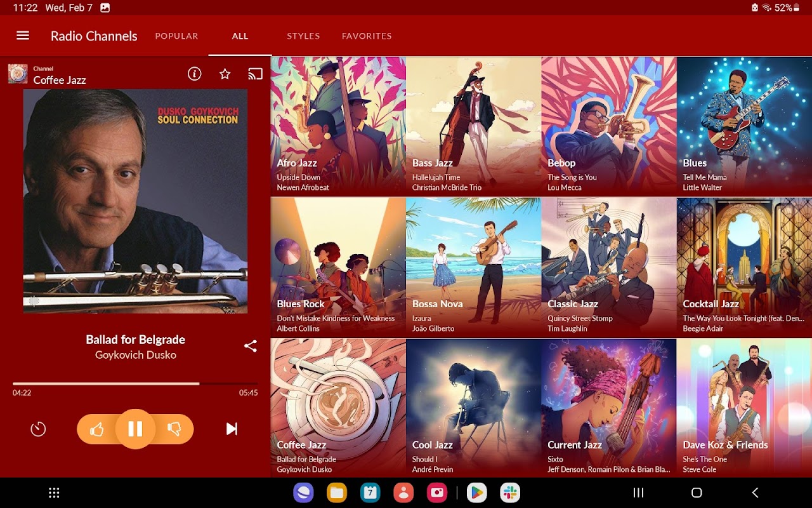The height and width of the screenshot is (508, 812).
Task: Open the Current Jazz channel
Action: [608, 408]
